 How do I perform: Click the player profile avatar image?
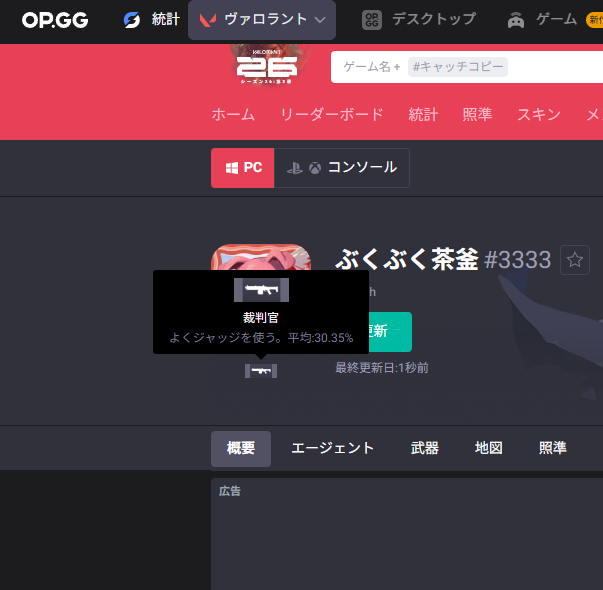[x=261, y=257]
